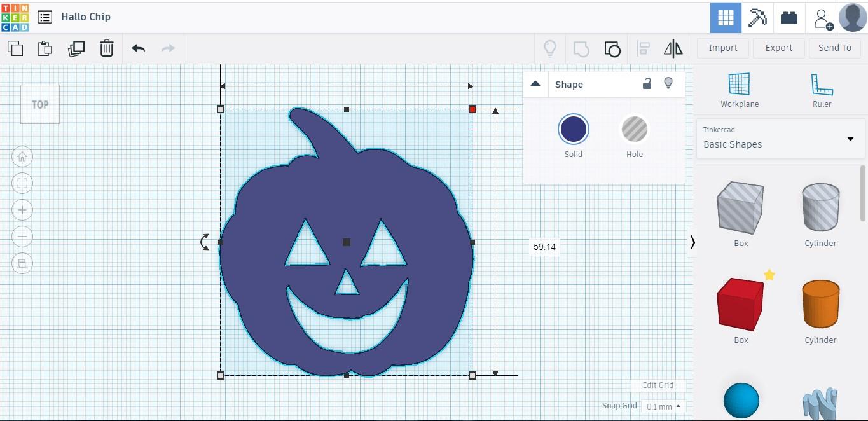Screen dimensions: 868x421
Task: Select the Mirror tool in the toolbar
Action: coord(673,48)
